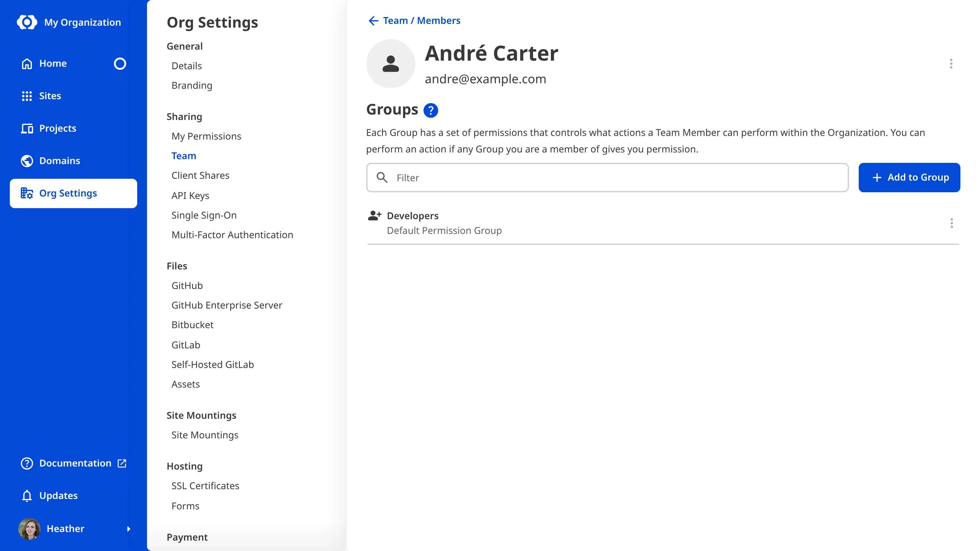The image size is (980, 551).
Task: Click the Home house icon
Action: 27,63
